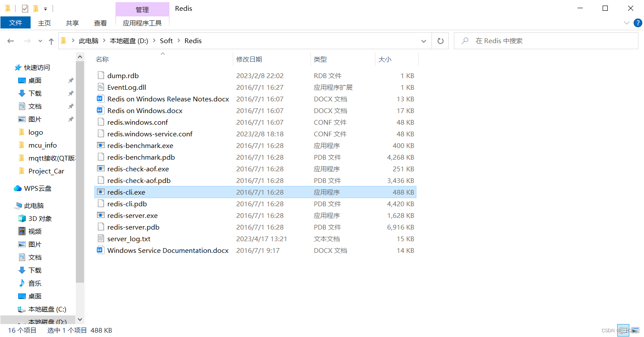Click the details view toggle in status bar
Image resolution: width=644 pixels, height=337 pixels.
click(623, 330)
